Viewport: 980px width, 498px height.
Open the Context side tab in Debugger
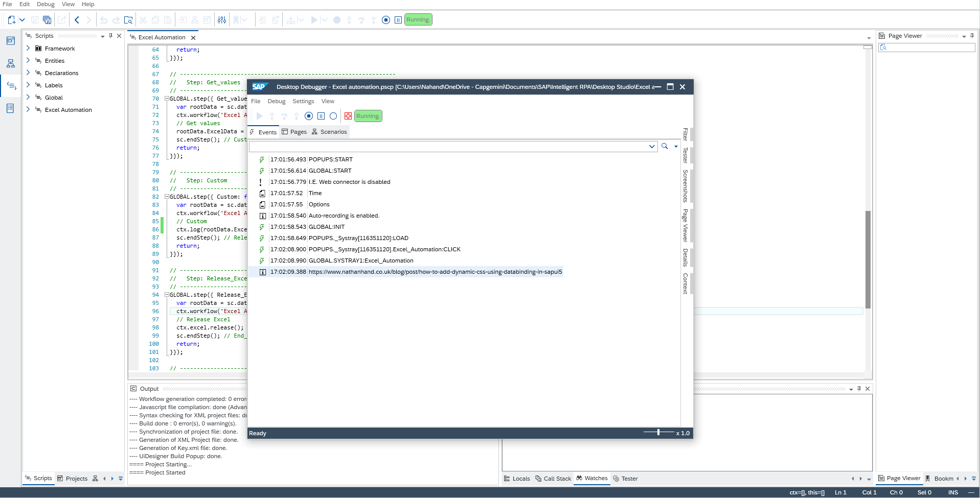click(686, 283)
